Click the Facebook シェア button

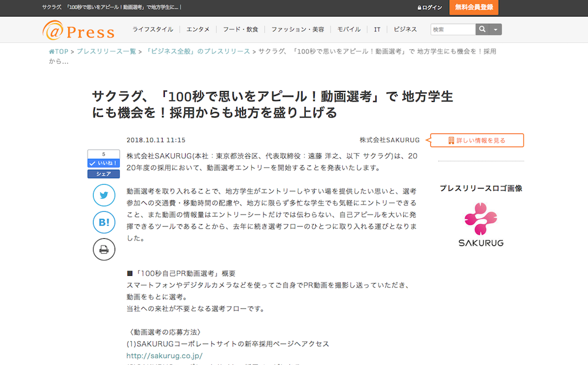point(104,174)
